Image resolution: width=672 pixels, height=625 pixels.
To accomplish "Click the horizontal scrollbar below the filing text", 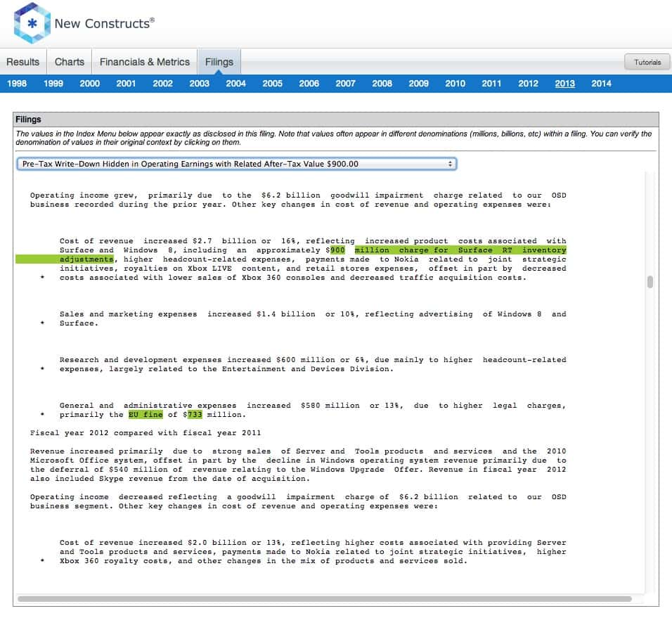I will pos(325,599).
